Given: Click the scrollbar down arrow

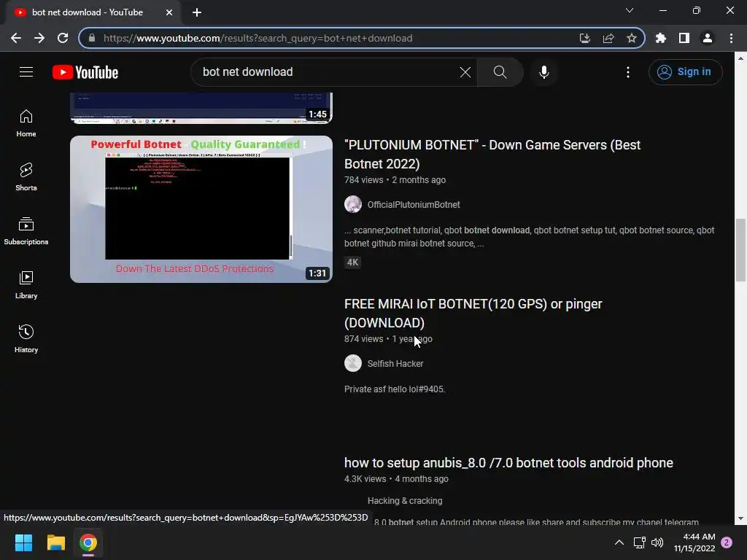Looking at the screenshot, I should [740, 518].
